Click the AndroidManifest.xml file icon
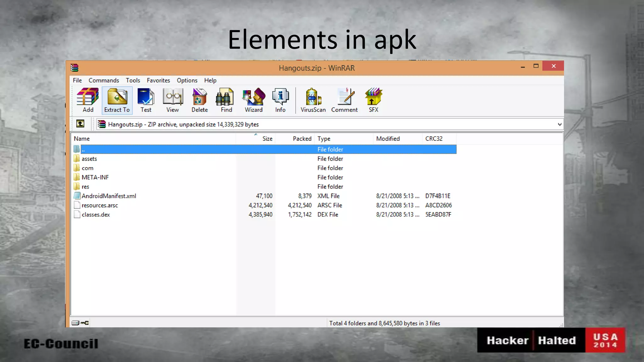The image size is (644, 362). 77,195
